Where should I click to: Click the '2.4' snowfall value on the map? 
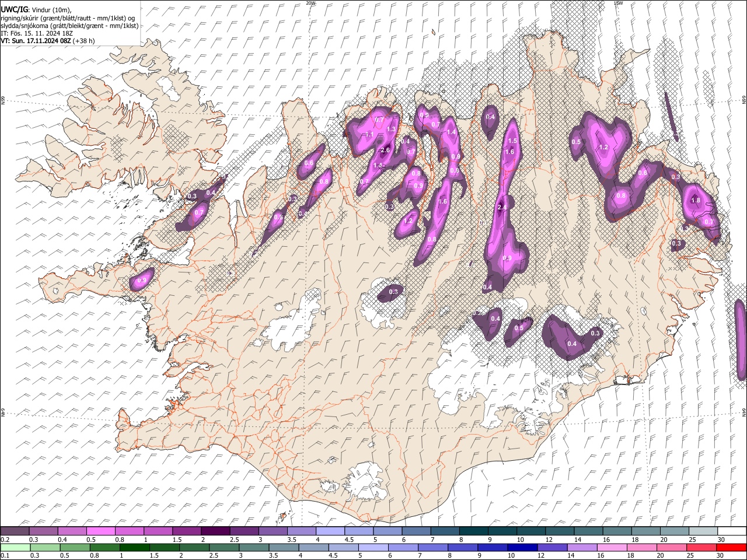coord(502,208)
